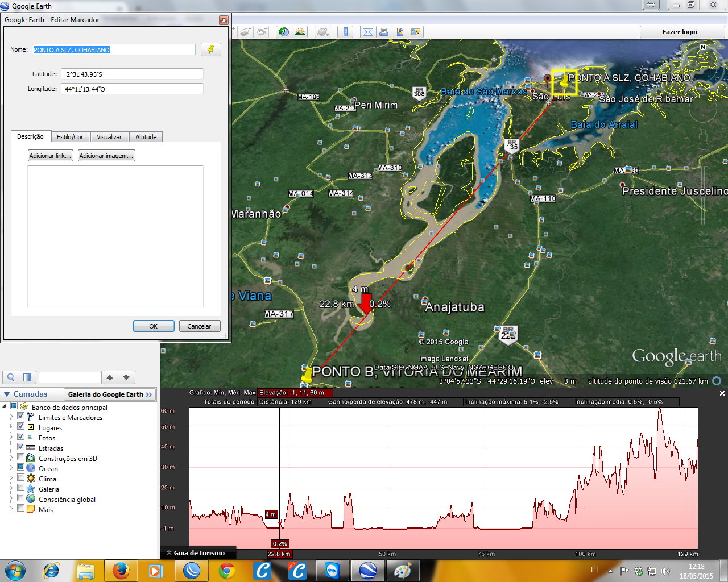Uncheck the Estradas layer checkbox
Screen dimensions: 728x582
tap(20, 447)
